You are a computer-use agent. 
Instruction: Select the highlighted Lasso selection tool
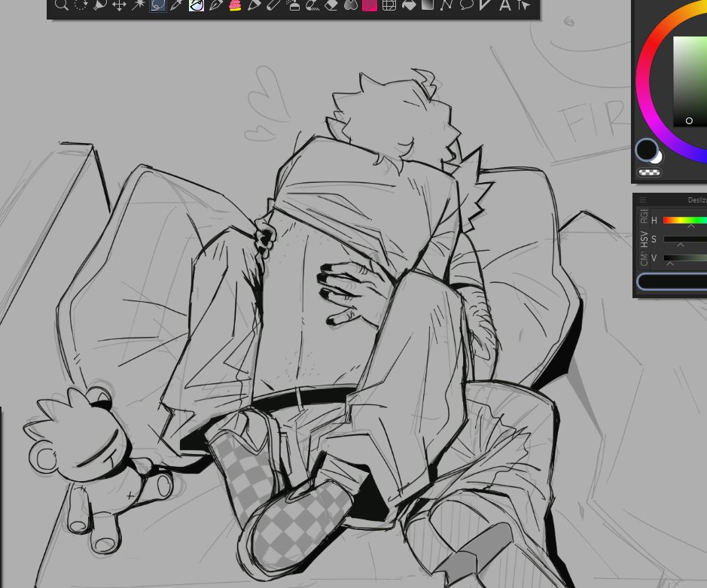[x=158, y=5]
